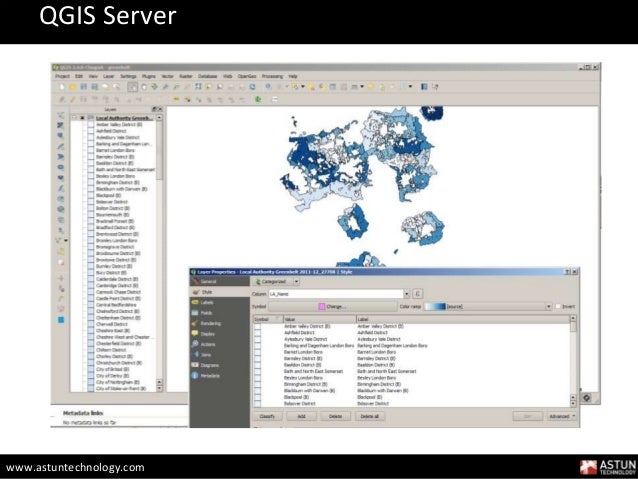Collapse the Local Authority Greenbelt layer tree
Image resolution: width=638 pixels, height=479 pixels.
[74, 118]
